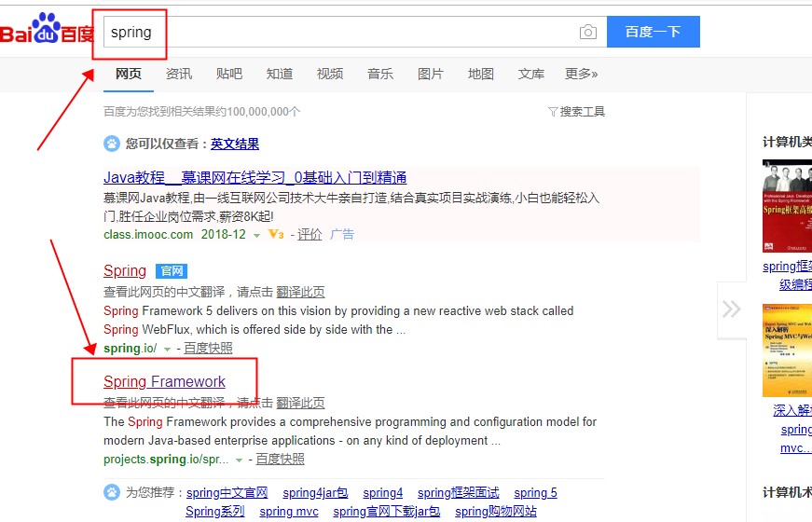This screenshot has width=812, height=522.
Task: Click the Baidu logo
Action: [47, 30]
